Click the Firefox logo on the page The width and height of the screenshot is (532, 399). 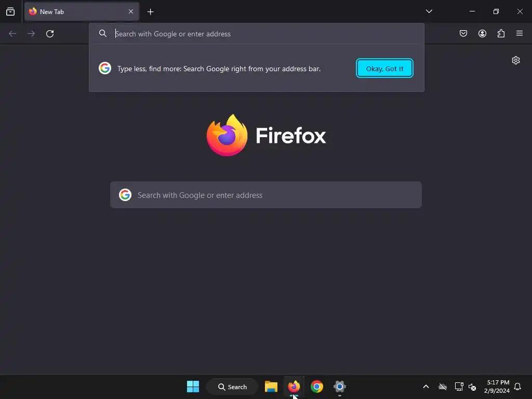coord(267,136)
